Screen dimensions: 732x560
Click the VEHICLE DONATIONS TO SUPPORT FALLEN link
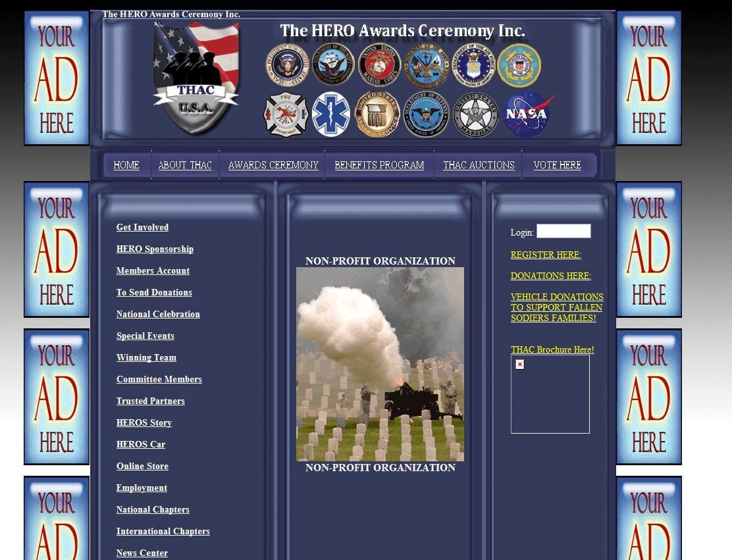(x=557, y=307)
